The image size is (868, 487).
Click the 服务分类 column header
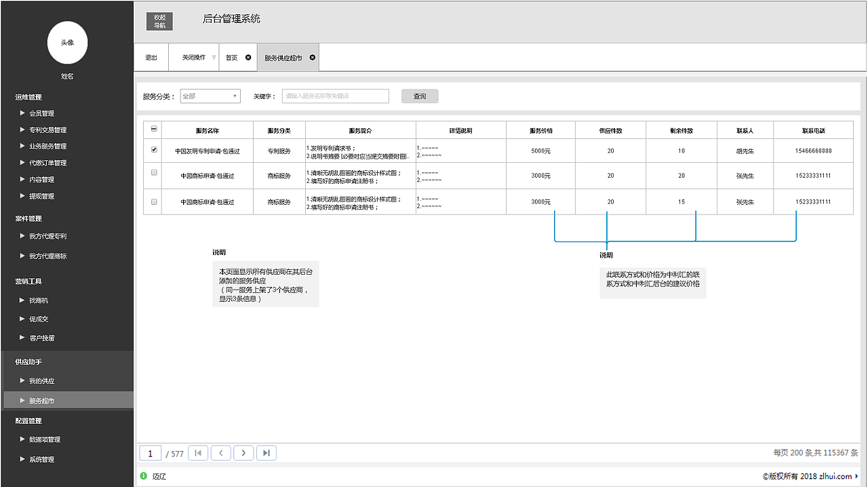point(279,130)
